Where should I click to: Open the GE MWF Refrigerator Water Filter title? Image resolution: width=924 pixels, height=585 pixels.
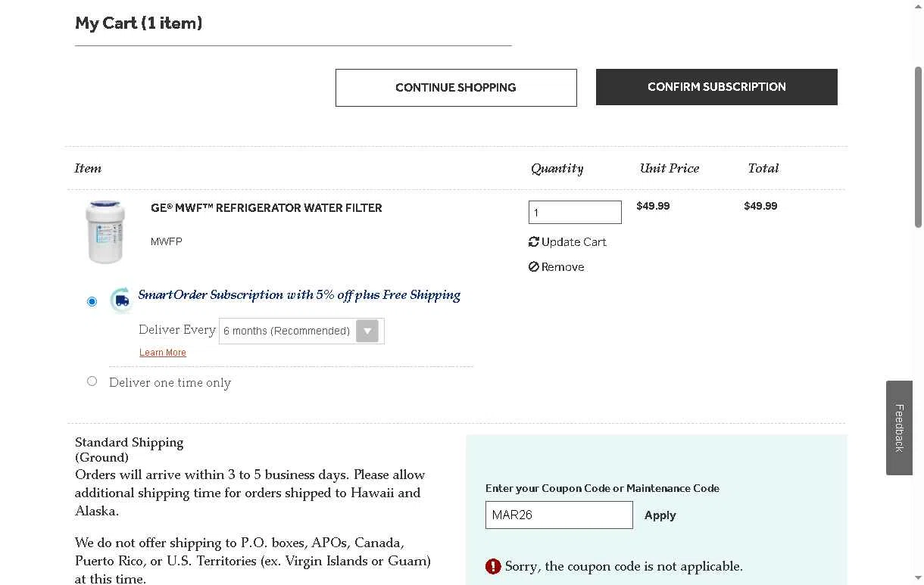pos(267,208)
